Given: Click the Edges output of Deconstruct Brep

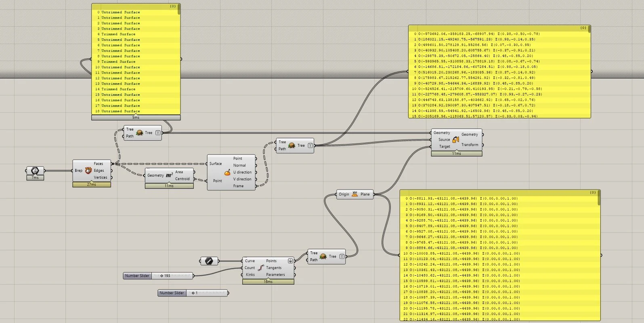Looking at the screenshot, I should coord(99,171).
